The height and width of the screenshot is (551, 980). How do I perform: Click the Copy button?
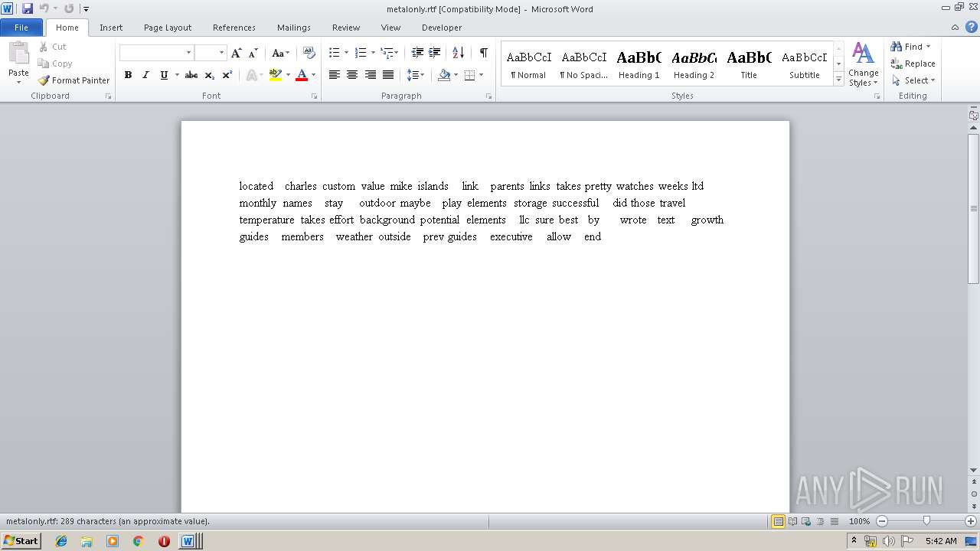coord(55,64)
